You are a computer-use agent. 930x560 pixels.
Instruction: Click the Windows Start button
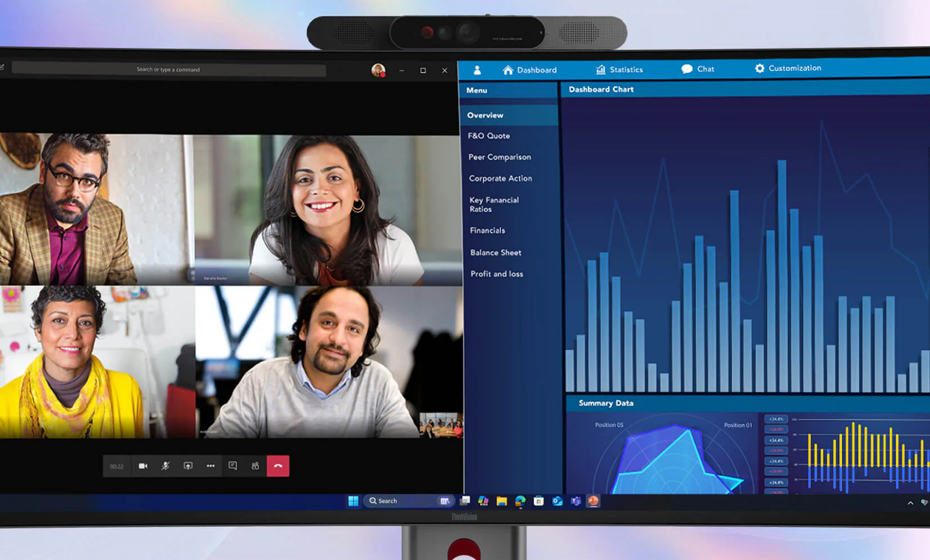[x=353, y=501]
